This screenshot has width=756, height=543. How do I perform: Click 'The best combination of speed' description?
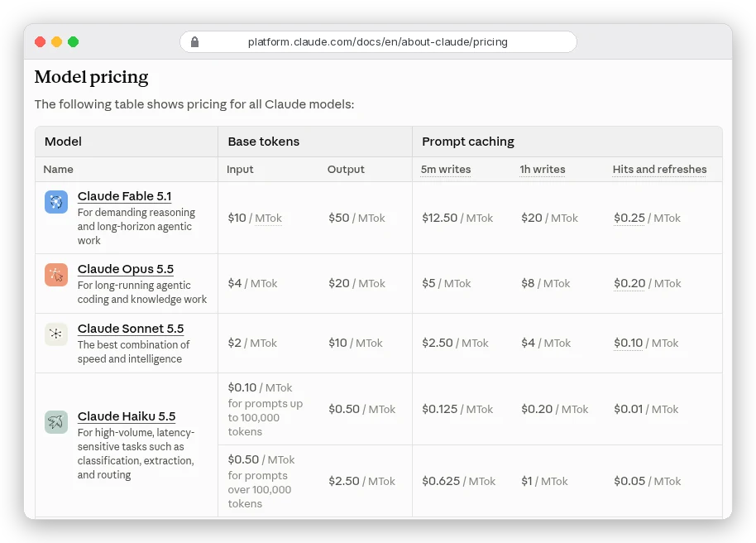click(133, 352)
